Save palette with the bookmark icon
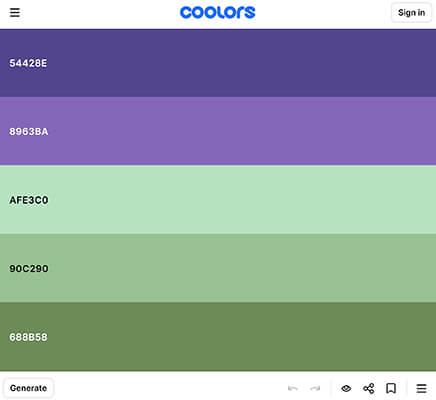This screenshot has height=400, width=436. (391, 388)
